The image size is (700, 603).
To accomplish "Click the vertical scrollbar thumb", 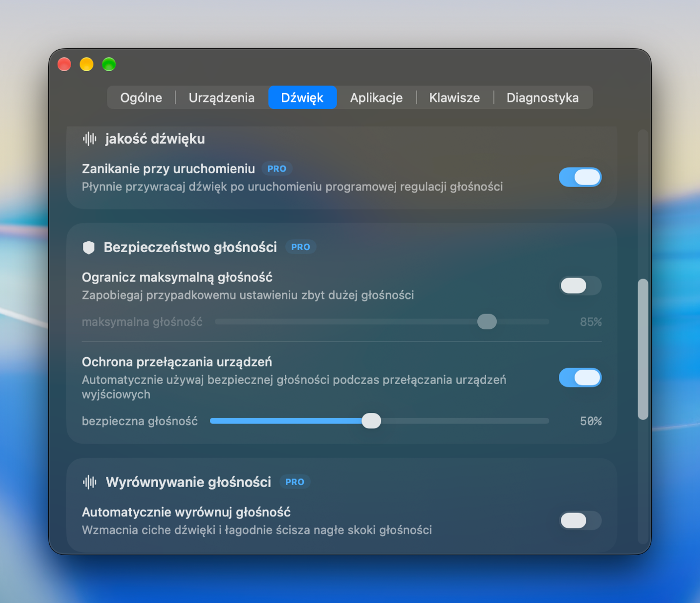I will pyautogui.click(x=643, y=349).
